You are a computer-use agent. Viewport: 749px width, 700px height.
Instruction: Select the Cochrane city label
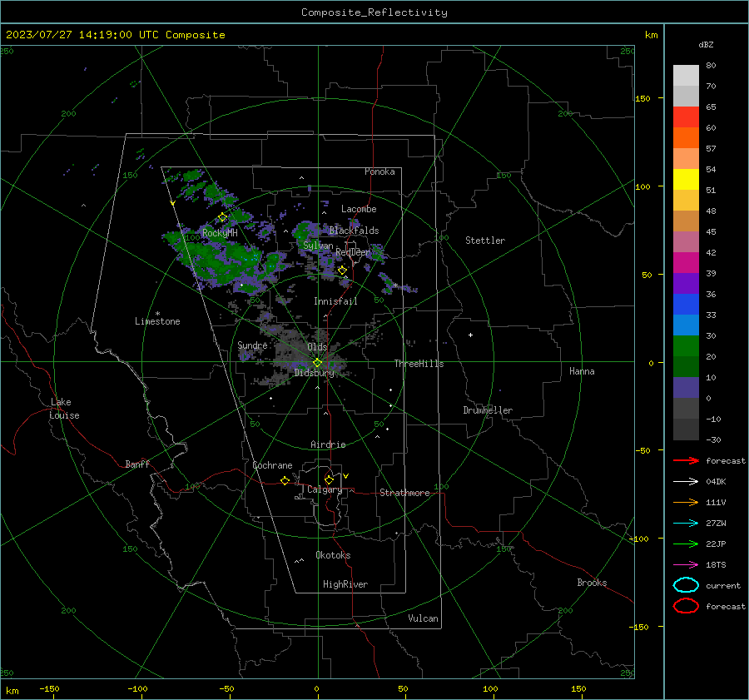tap(272, 465)
